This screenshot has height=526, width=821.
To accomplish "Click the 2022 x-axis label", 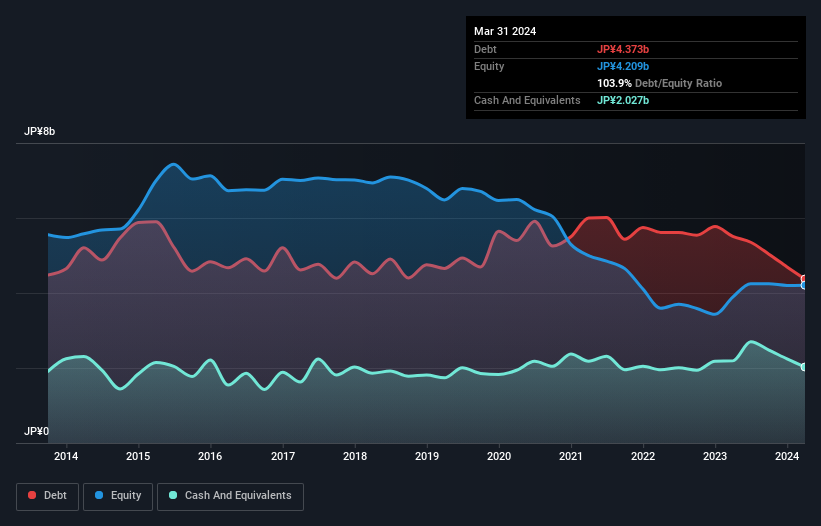I will click(x=643, y=456).
